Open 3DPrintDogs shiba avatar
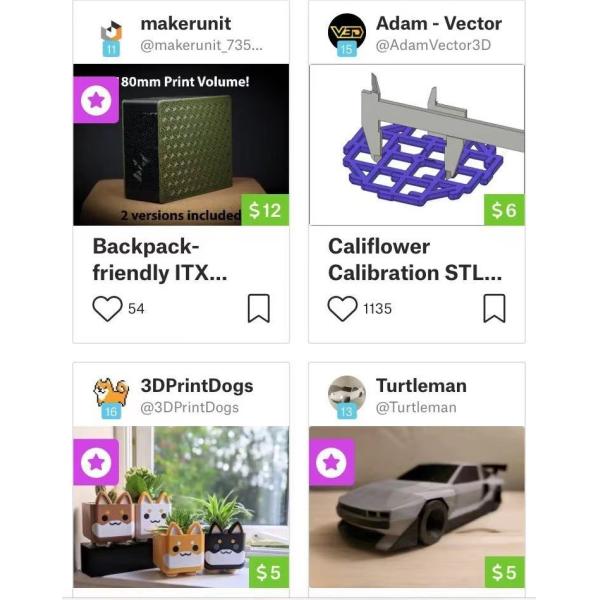600x600 pixels. coord(111,397)
